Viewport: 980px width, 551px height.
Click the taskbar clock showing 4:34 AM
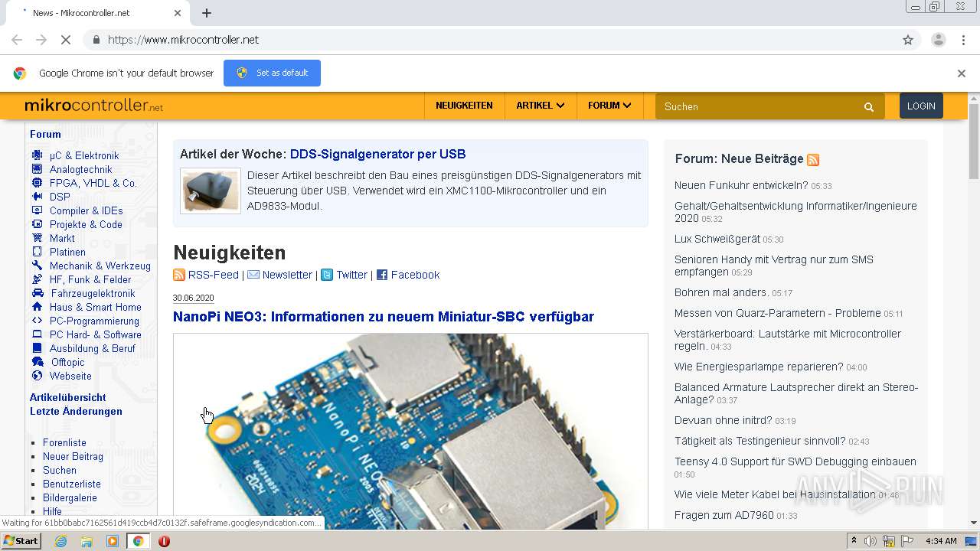pos(941,541)
